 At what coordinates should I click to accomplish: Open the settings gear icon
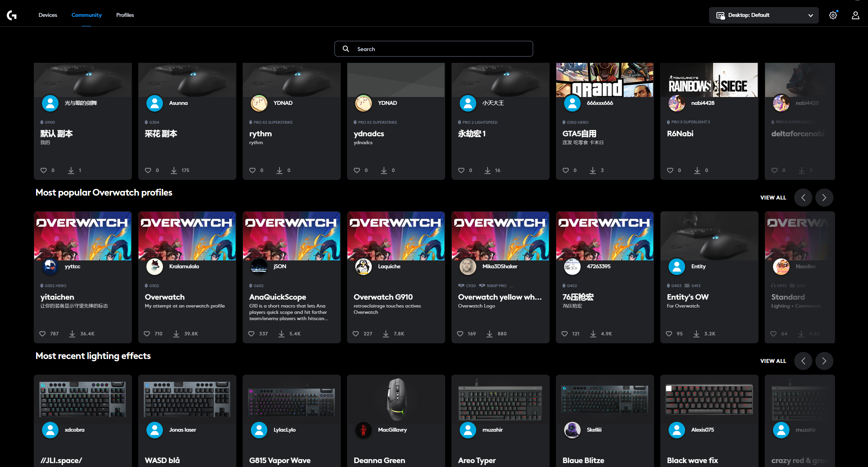tap(833, 15)
